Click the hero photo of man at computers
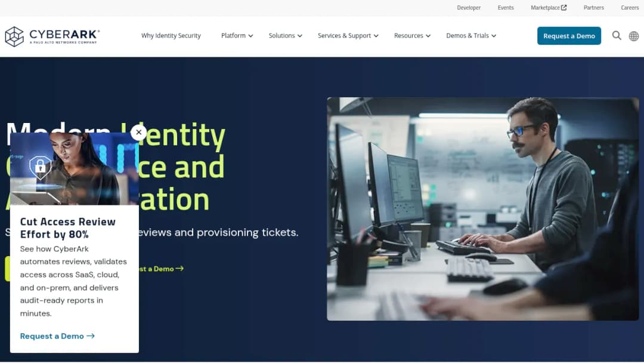The height and width of the screenshot is (363, 644). (x=482, y=209)
